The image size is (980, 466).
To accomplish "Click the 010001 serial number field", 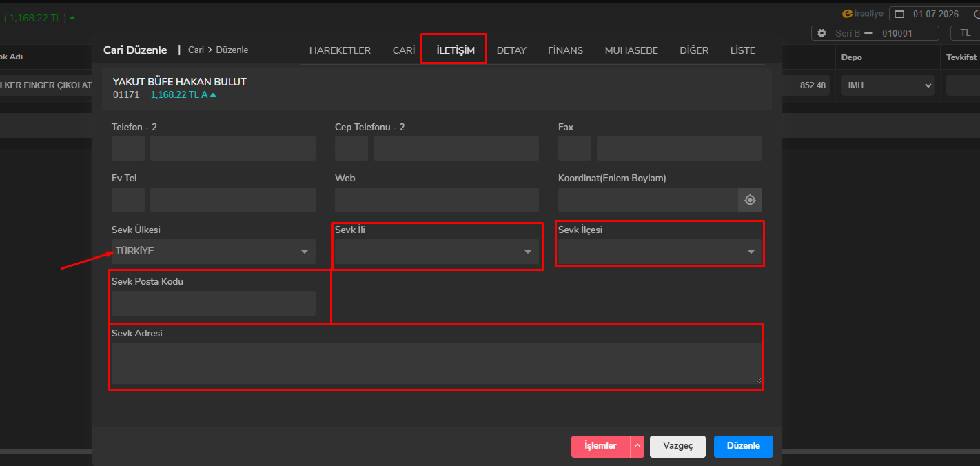I will [x=897, y=33].
